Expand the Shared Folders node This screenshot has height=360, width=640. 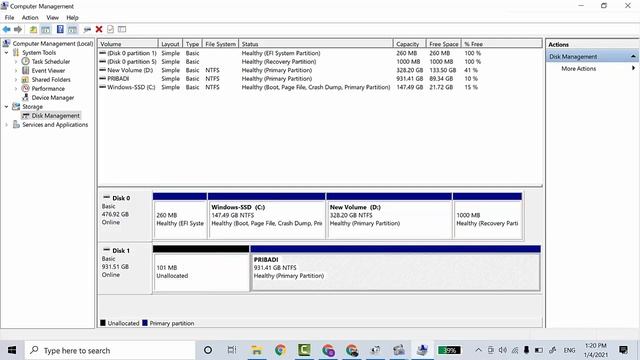16,80
